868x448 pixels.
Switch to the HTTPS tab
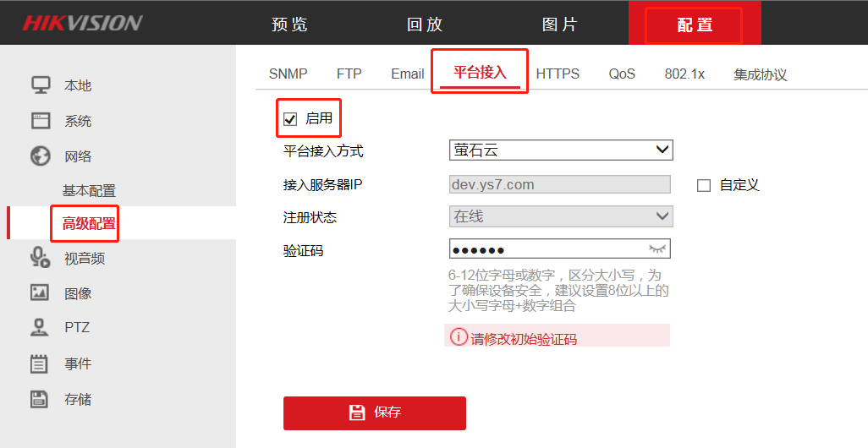(558, 74)
